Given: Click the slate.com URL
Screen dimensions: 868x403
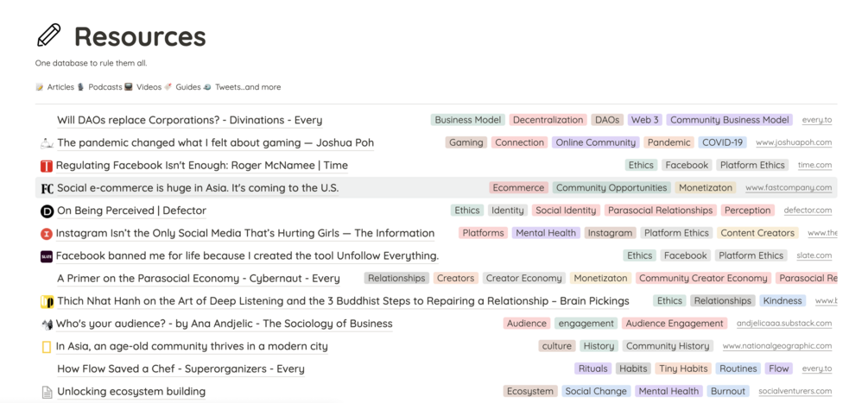Looking at the screenshot, I should click(814, 255).
